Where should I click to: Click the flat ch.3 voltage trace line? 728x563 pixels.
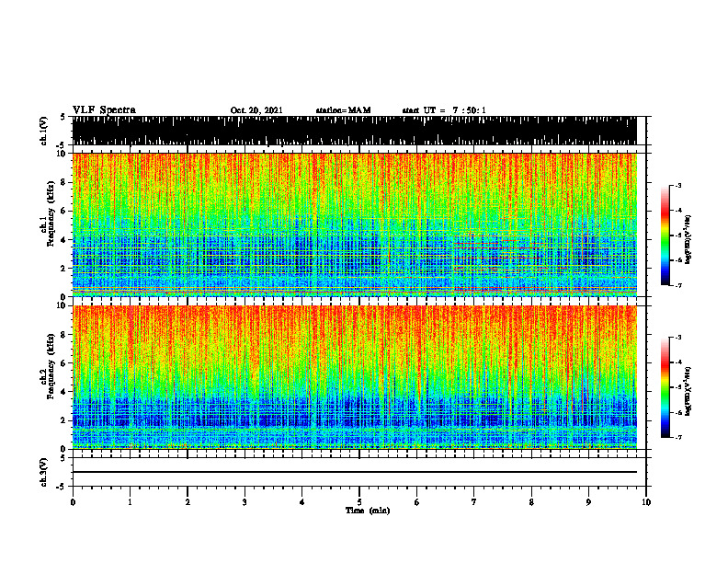pyautogui.click(x=354, y=472)
